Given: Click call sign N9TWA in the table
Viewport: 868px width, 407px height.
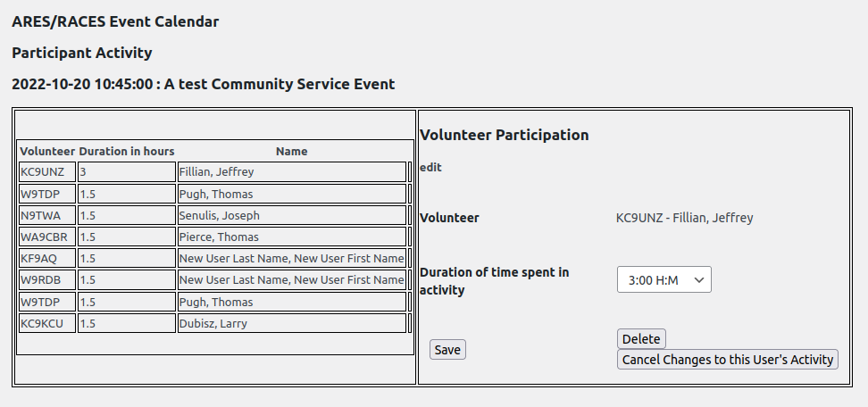Looking at the screenshot, I should coord(46,215).
